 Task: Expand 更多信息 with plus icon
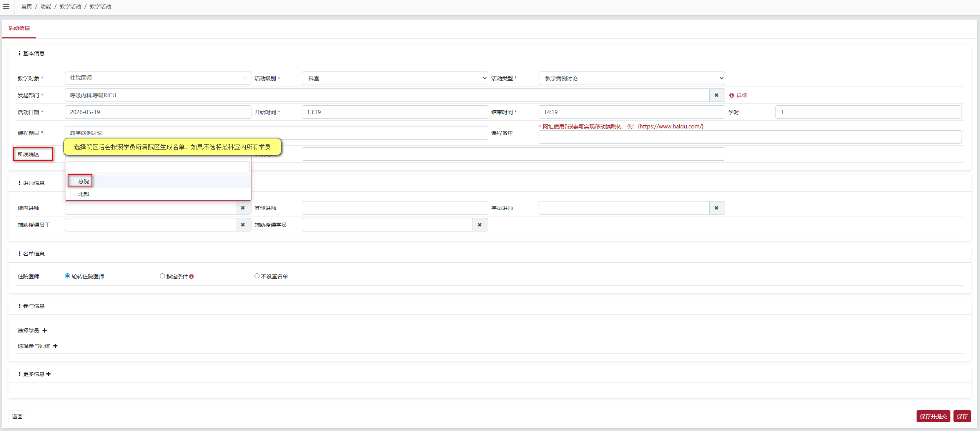click(x=48, y=374)
